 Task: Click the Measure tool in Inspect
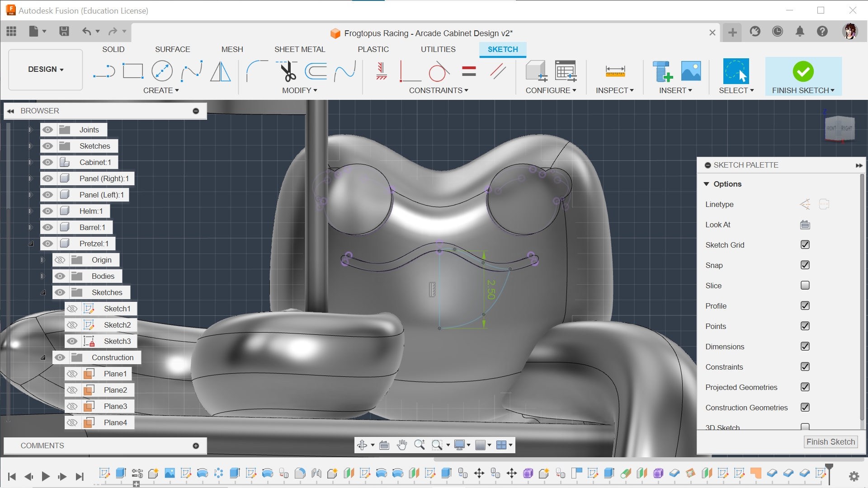pos(614,71)
